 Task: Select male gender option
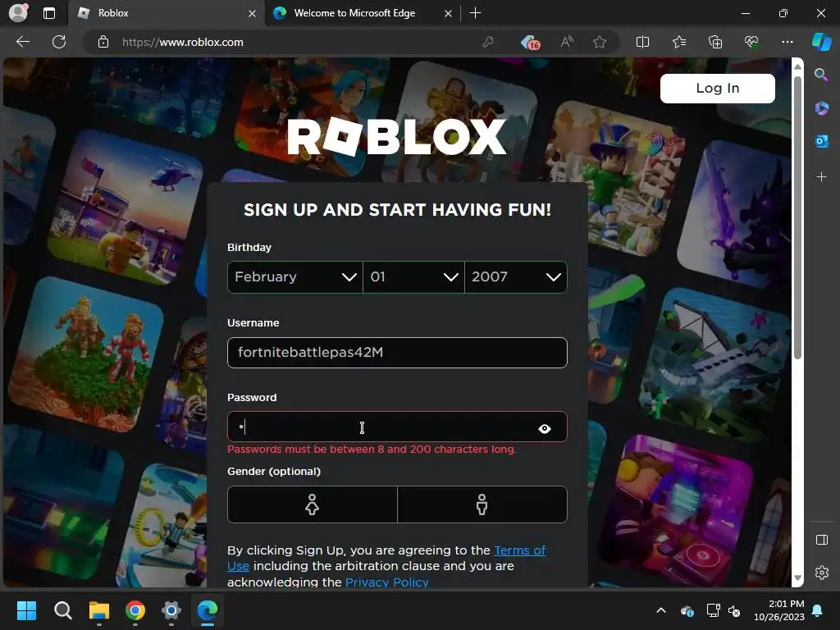pos(482,504)
